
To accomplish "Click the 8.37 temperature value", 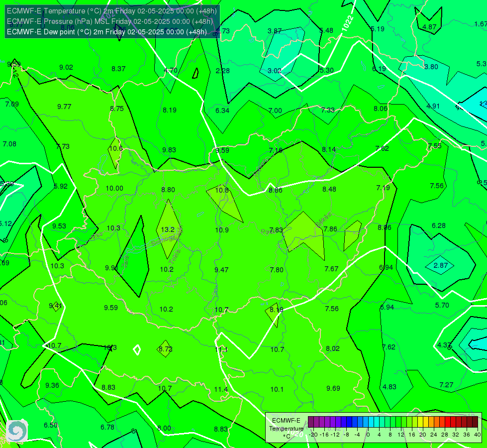I will (x=118, y=69).
